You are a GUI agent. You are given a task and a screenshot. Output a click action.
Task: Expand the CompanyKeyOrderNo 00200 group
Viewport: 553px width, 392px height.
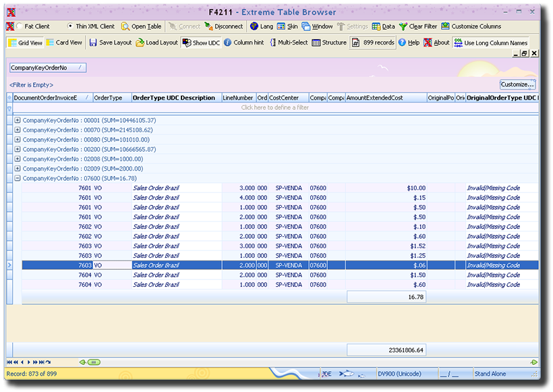18,149
